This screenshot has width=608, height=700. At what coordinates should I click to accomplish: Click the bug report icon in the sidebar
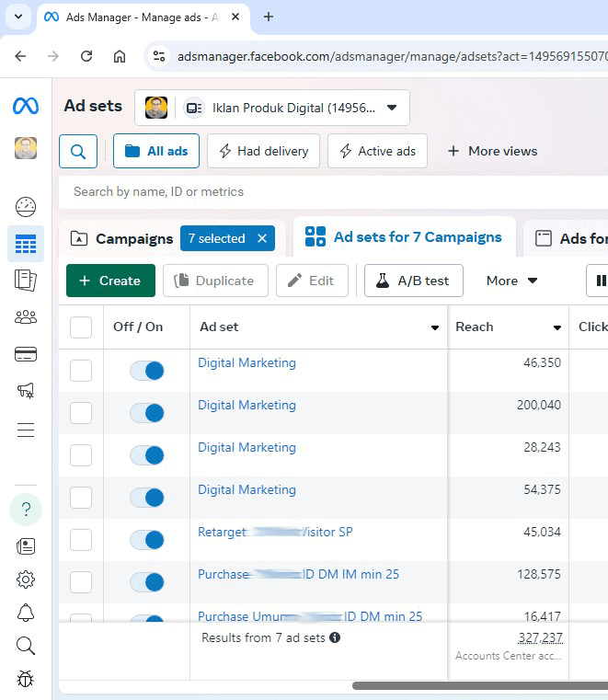point(26,680)
